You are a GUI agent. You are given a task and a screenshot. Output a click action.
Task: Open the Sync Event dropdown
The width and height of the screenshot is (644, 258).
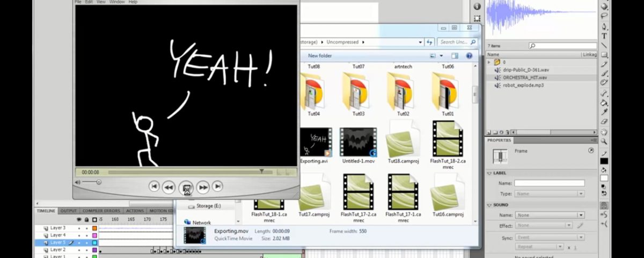550,236
